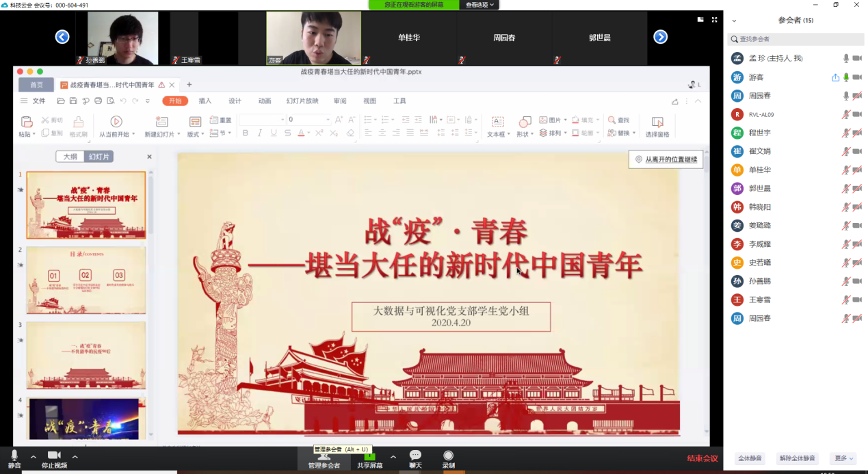Screen dimensions: 868x474
Task: Click the manage participants icon
Action: (x=324, y=456)
